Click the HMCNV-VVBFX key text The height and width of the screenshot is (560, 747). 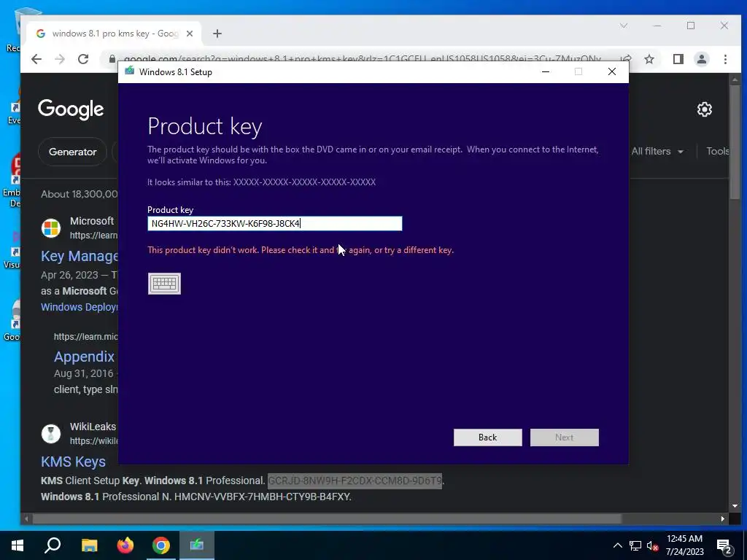[263, 497]
